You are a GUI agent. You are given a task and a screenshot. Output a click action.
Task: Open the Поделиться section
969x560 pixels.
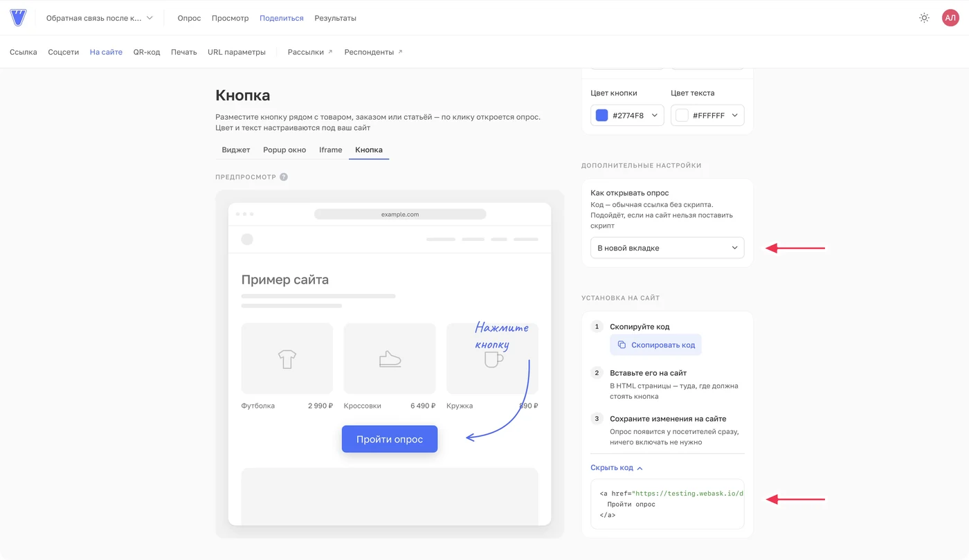282,18
